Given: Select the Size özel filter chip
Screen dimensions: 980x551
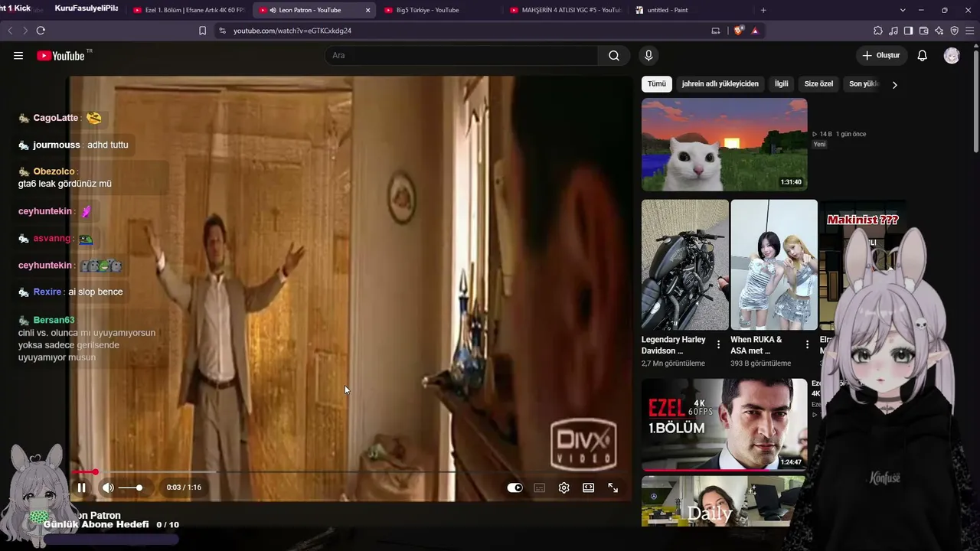Looking at the screenshot, I should pyautogui.click(x=818, y=84).
